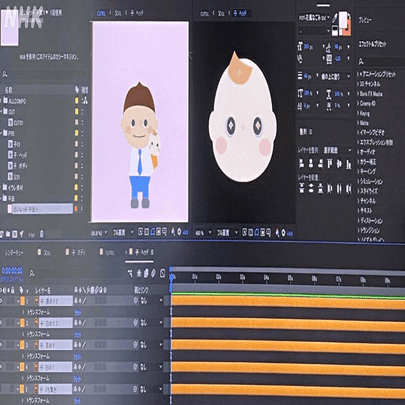The width and height of the screenshot is (405, 405).
Task: Click the composition mini-flowchart icon in the timeline
Action: click(130, 274)
